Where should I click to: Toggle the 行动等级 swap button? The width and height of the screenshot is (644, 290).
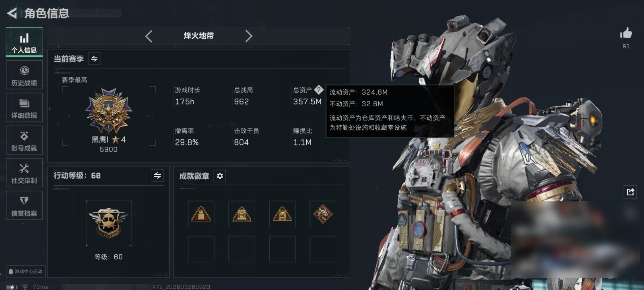coord(157,176)
